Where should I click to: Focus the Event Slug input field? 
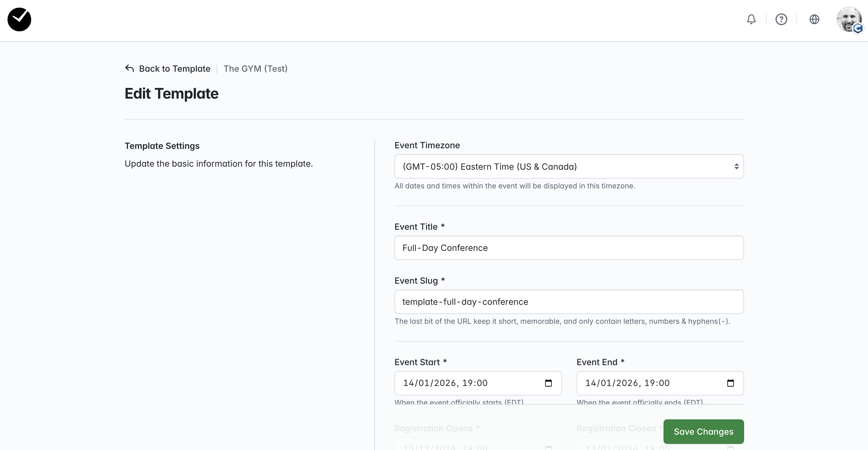tap(569, 301)
